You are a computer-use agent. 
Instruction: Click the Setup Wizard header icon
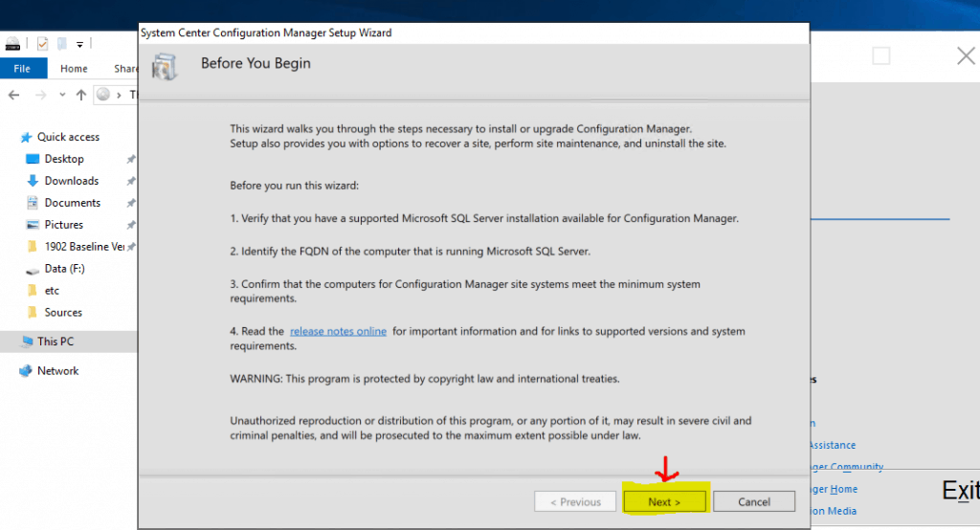pos(165,67)
